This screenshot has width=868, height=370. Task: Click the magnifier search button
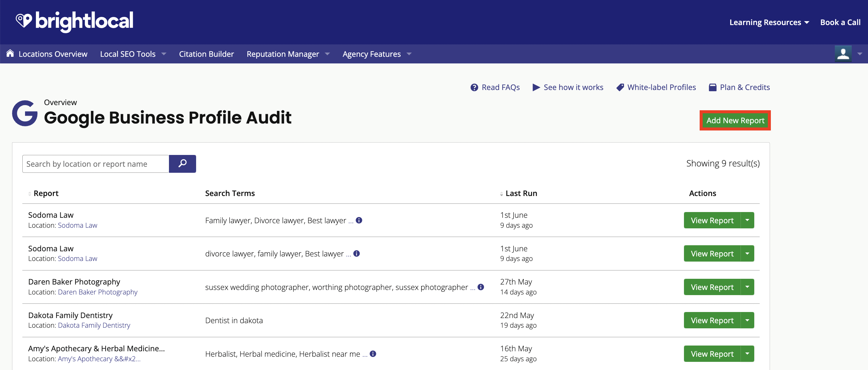[x=182, y=164]
